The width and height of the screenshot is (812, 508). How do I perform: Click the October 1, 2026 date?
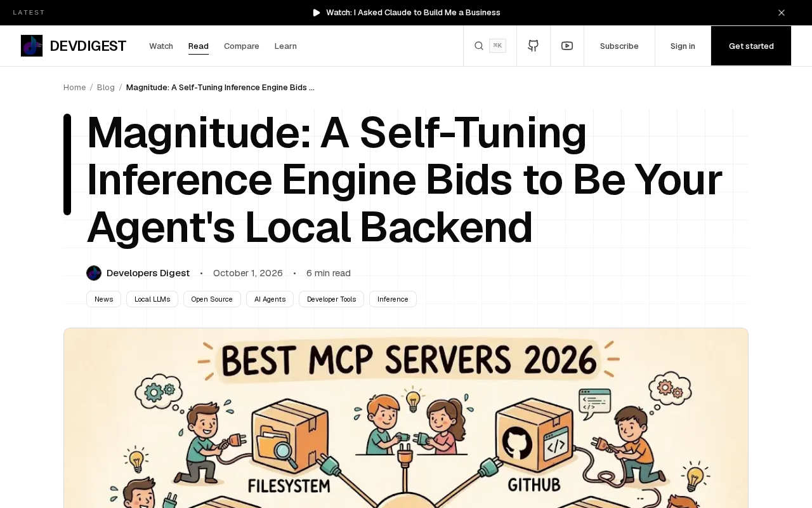coord(248,273)
